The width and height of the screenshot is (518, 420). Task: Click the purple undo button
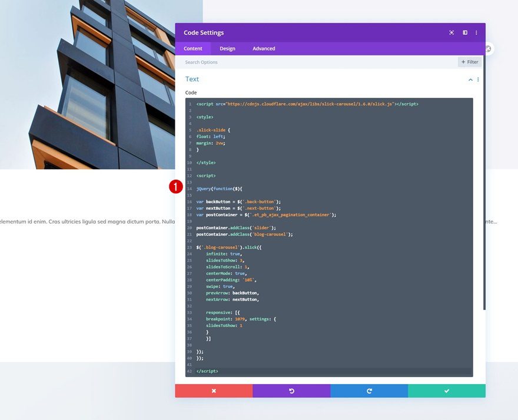pyautogui.click(x=291, y=391)
